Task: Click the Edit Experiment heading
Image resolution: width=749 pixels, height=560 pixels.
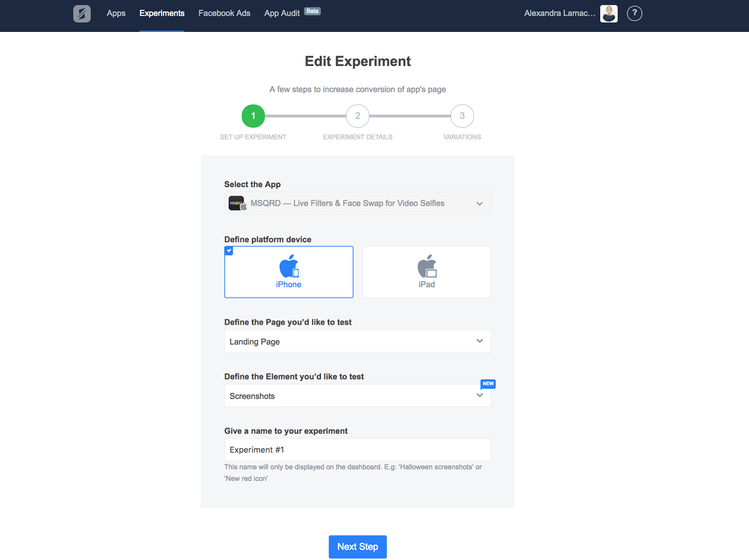Action: coord(358,61)
